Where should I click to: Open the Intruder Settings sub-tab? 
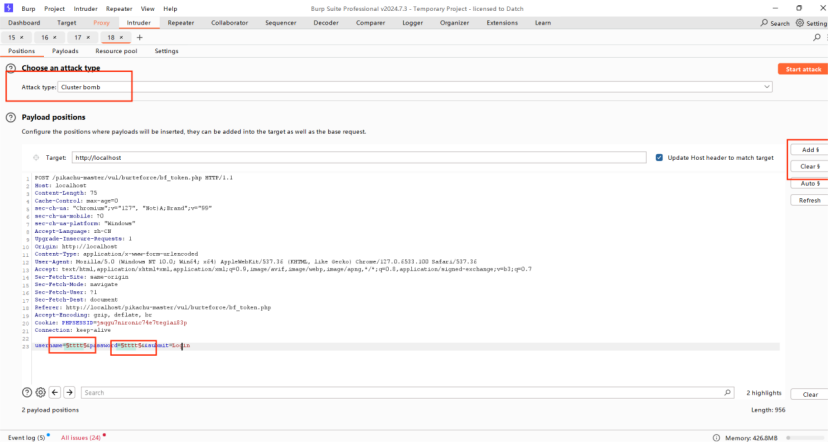tap(166, 51)
